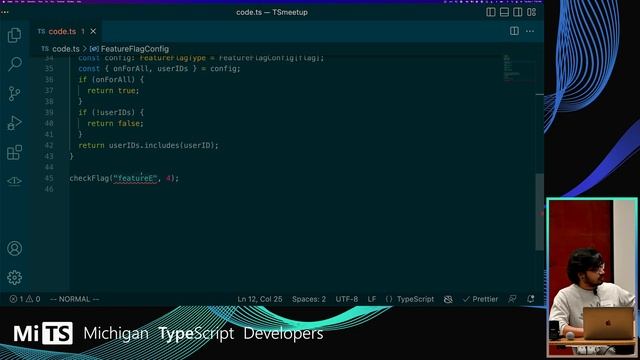
Task: Click 'if (!userIDs) {' on line 39
Action: [x=111, y=112]
